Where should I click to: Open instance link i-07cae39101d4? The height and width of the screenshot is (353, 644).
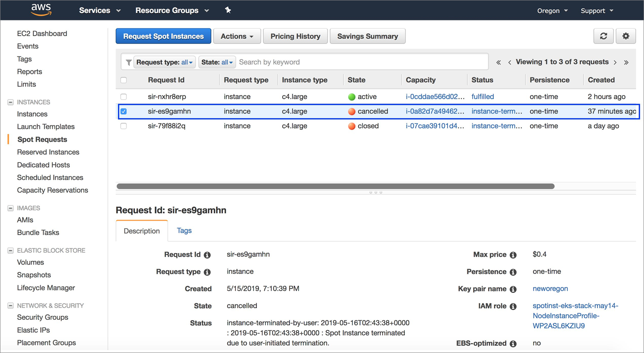click(435, 126)
